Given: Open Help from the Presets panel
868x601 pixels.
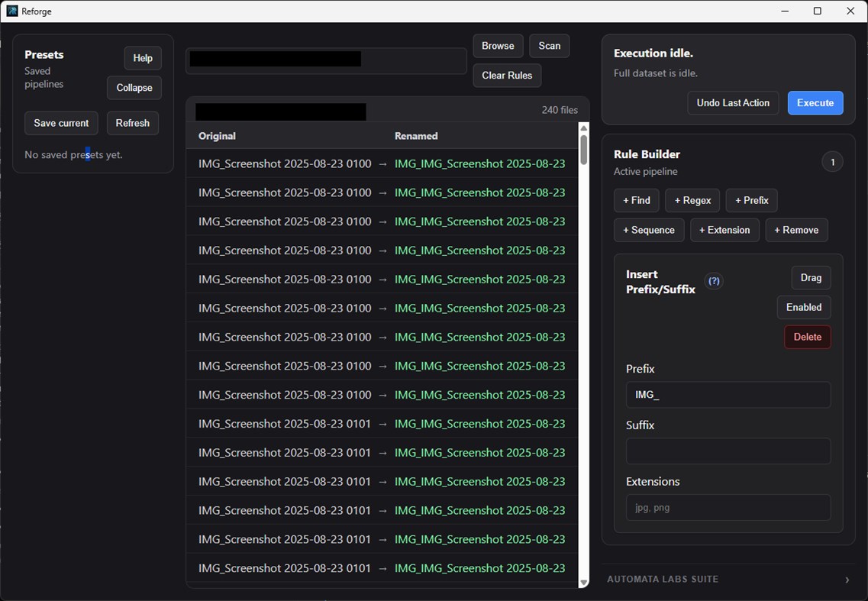Looking at the screenshot, I should pyautogui.click(x=142, y=57).
